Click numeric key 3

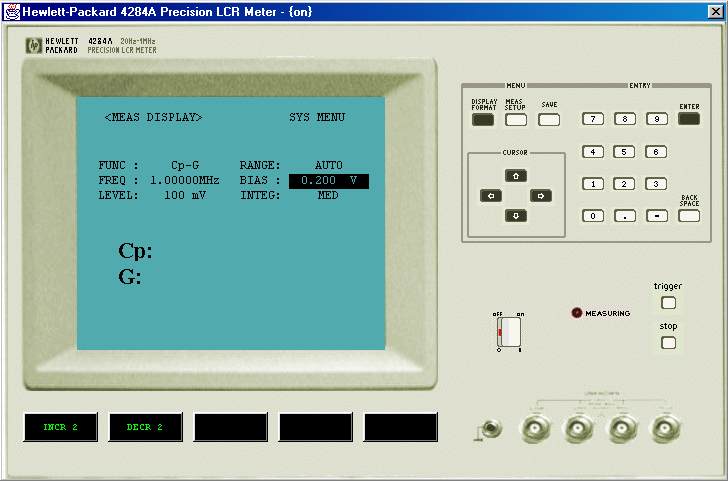click(x=656, y=184)
